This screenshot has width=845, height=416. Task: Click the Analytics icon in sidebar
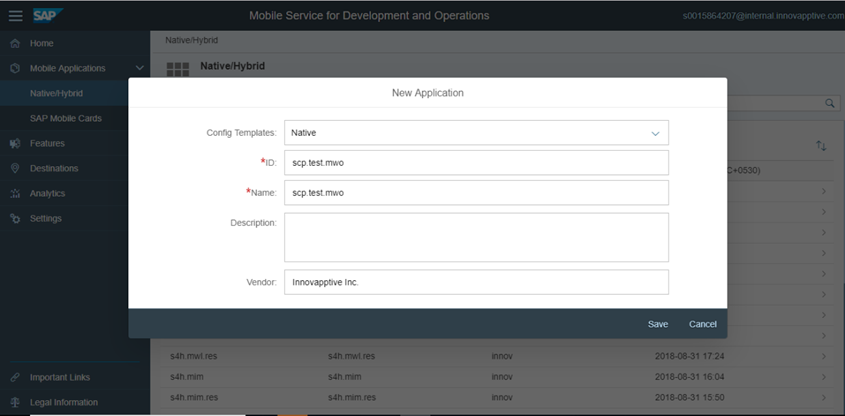[x=15, y=194]
